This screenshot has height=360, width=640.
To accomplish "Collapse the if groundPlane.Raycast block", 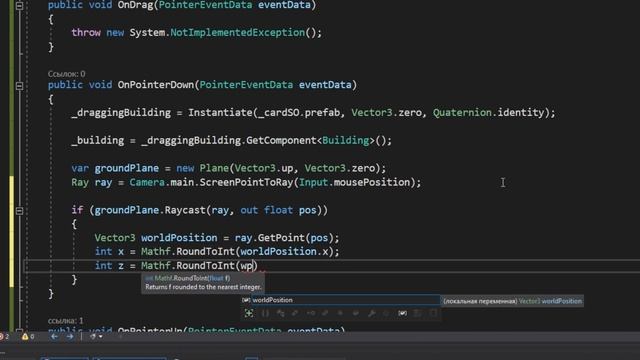I will (19, 211).
